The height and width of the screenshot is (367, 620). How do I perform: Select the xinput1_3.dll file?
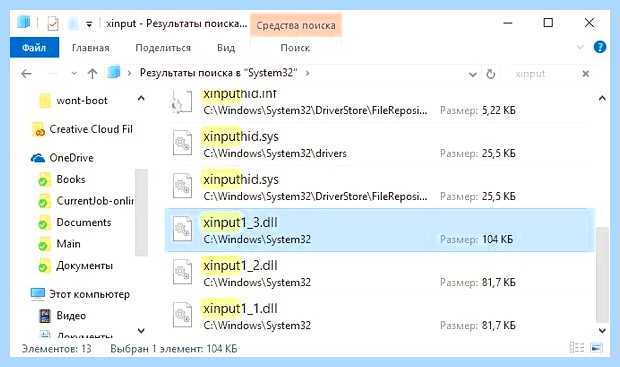click(380, 230)
